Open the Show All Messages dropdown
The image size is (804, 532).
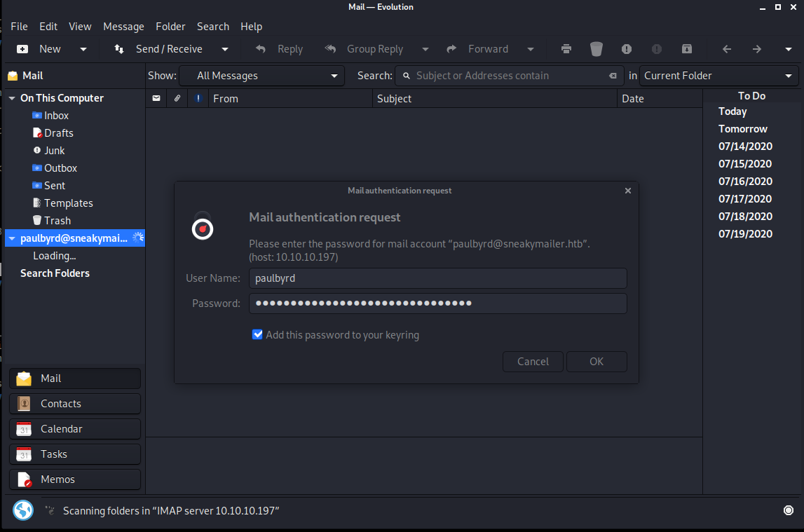(x=262, y=76)
